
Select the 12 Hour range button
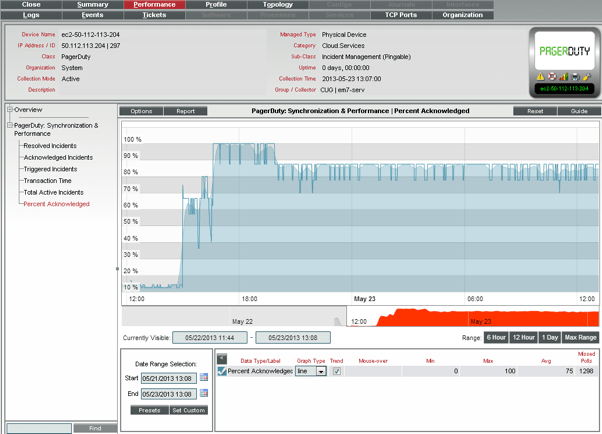pyautogui.click(x=523, y=338)
